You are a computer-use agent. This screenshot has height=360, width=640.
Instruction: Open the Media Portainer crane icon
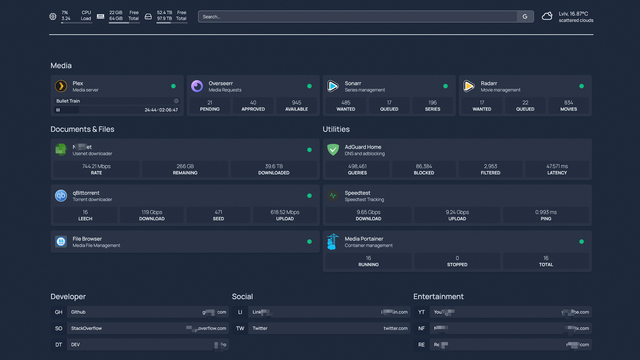[x=333, y=242]
